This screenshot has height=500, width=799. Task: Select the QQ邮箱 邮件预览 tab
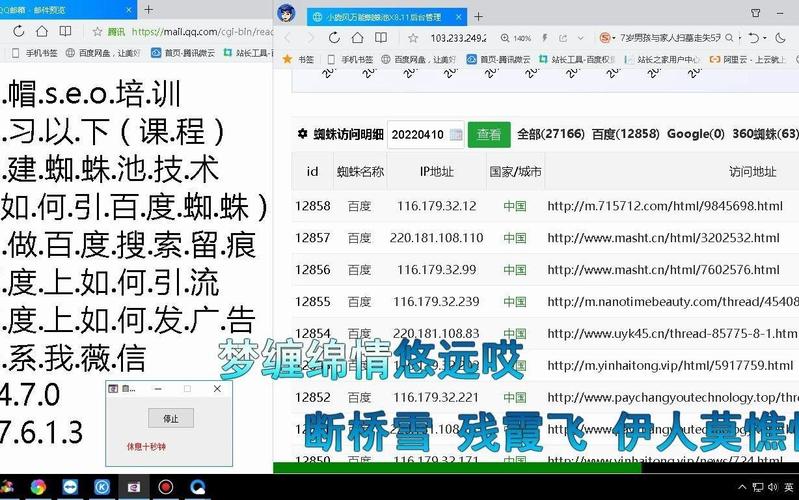tap(68, 9)
